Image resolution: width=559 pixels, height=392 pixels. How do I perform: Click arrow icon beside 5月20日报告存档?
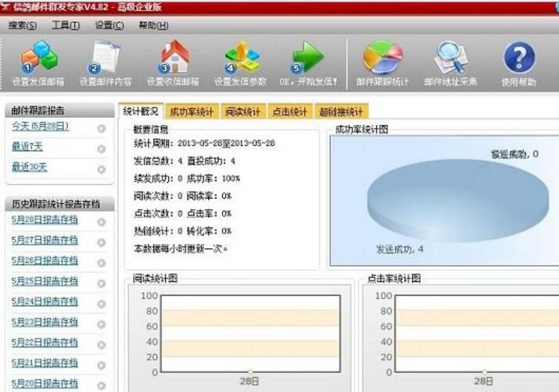coord(102,386)
